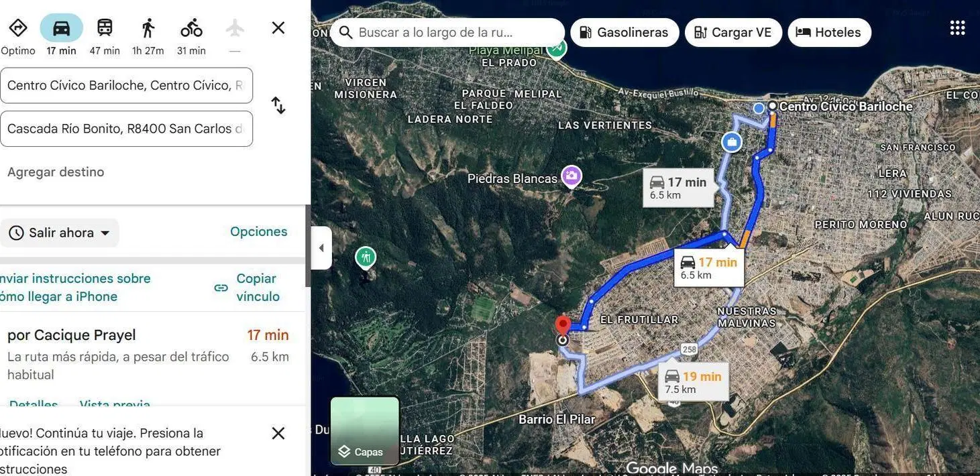The width and height of the screenshot is (980, 476).
Task: Click the red destination pin
Action: tap(563, 326)
